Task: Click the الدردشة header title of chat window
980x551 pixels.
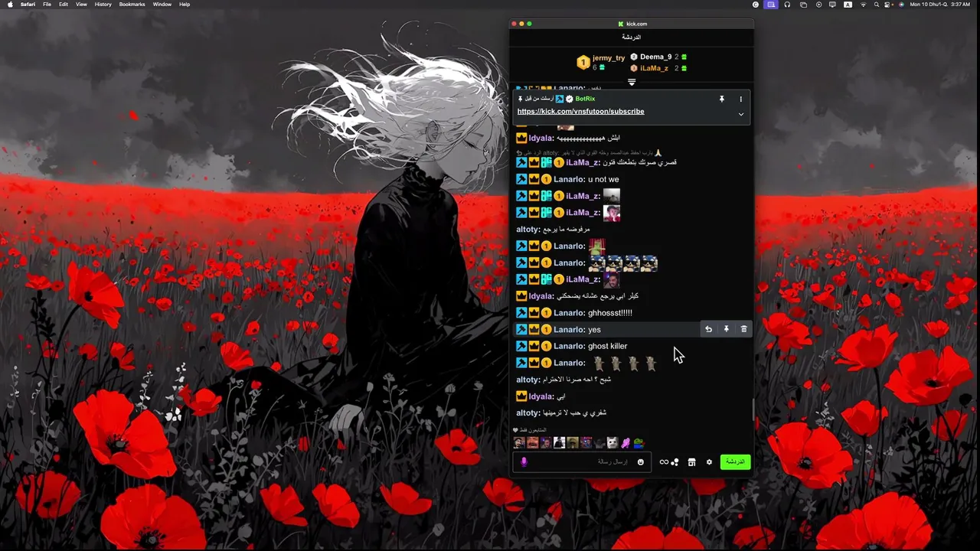Action: [631, 37]
